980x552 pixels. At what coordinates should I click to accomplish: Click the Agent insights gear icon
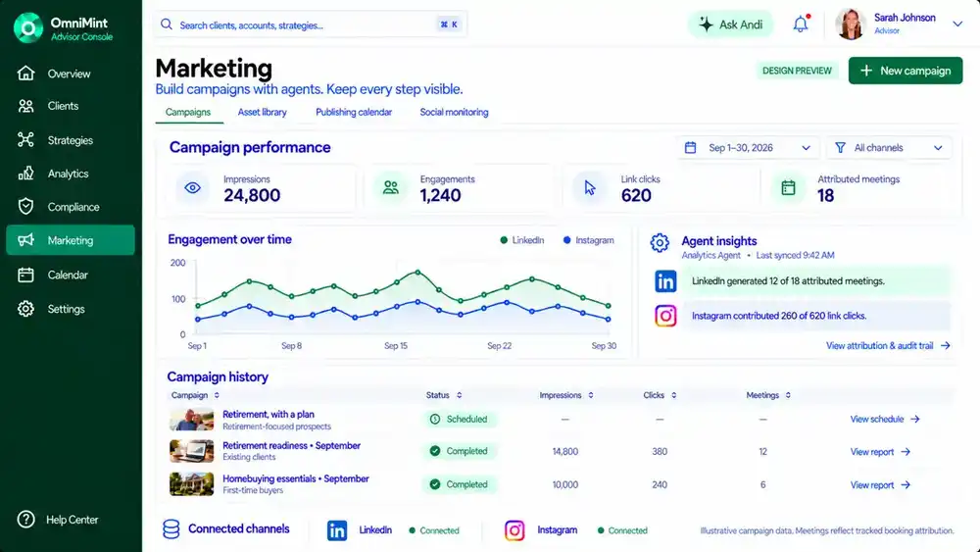pos(660,242)
